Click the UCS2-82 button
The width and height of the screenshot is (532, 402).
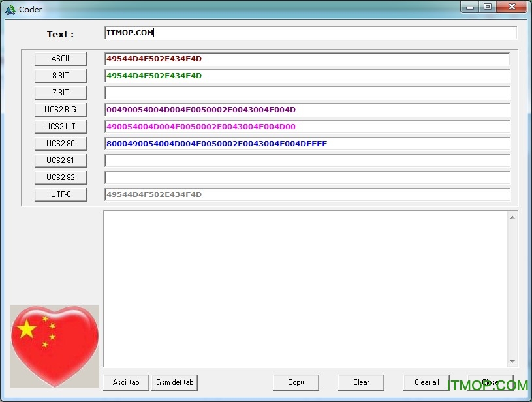[61, 178]
